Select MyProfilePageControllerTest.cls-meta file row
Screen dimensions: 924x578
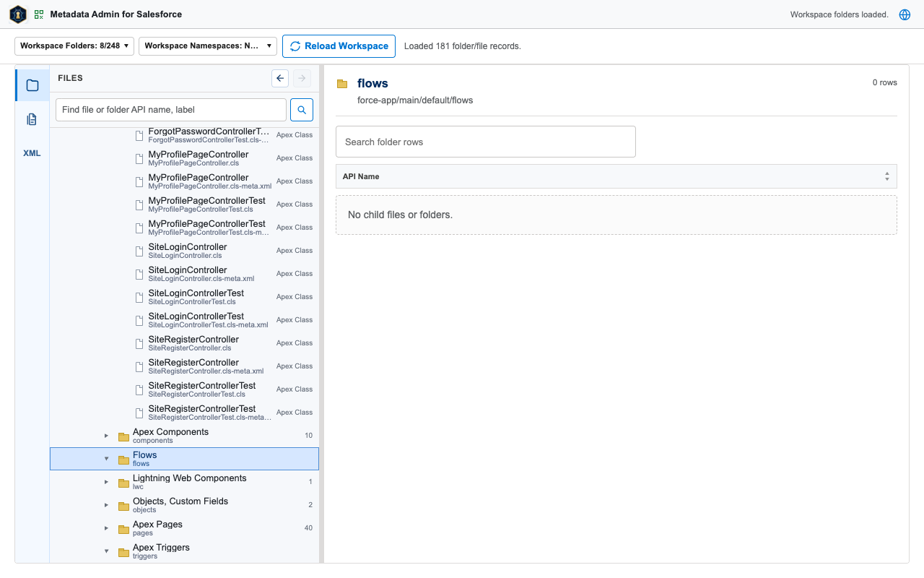pos(184,228)
